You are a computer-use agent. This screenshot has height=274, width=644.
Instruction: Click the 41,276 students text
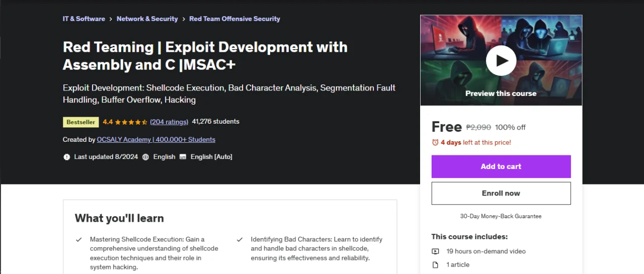[x=216, y=122]
